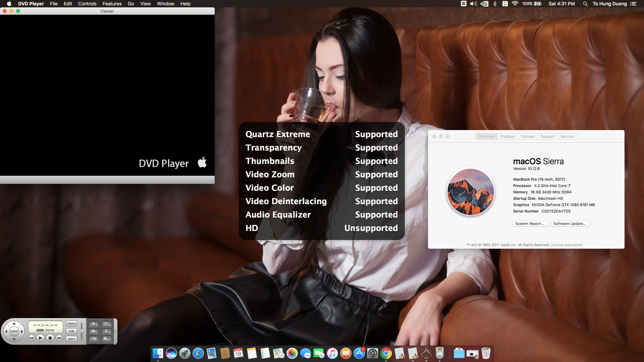Navigate right with the controller's right arrow
This screenshot has width=644, height=362.
tap(22, 331)
